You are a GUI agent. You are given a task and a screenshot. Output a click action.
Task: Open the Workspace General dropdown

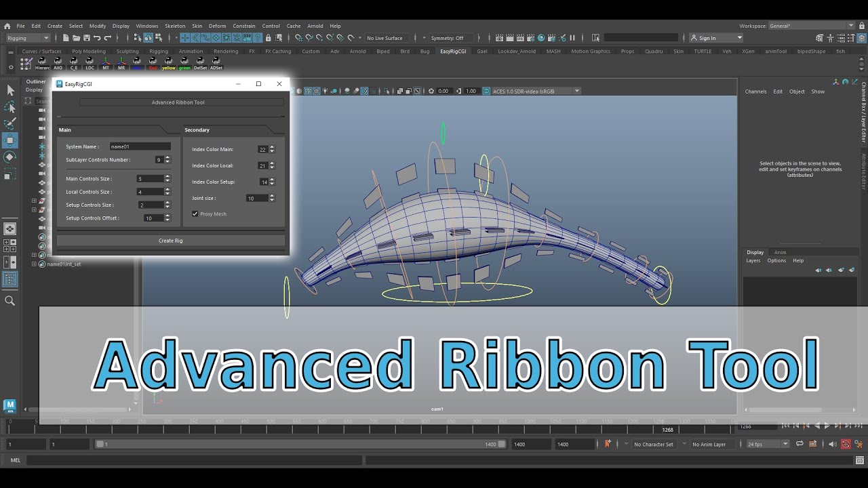[x=812, y=26]
